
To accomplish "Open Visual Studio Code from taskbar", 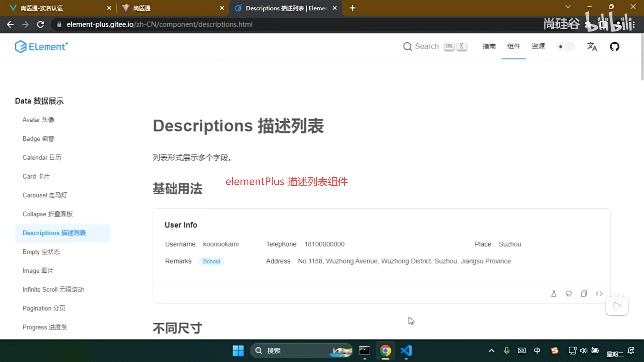I will [x=406, y=351].
